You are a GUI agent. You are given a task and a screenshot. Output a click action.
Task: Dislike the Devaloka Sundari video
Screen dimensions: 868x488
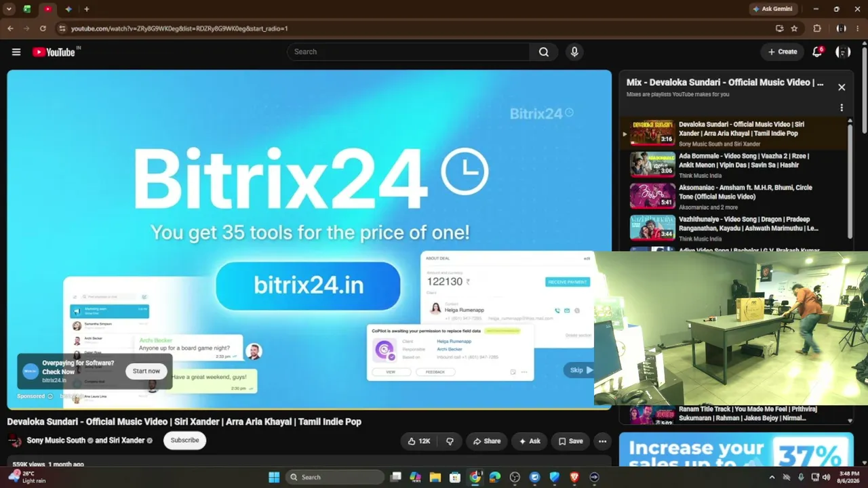pyautogui.click(x=450, y=441)
